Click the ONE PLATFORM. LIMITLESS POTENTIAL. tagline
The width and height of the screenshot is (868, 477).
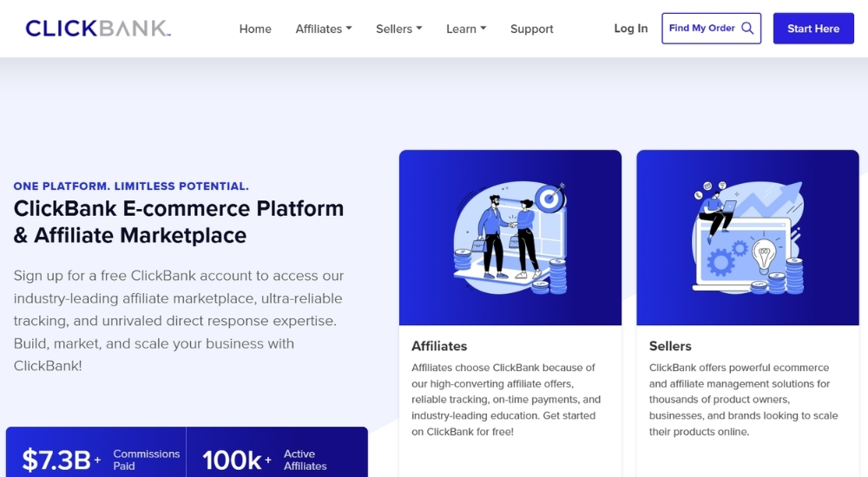(131, 186)
